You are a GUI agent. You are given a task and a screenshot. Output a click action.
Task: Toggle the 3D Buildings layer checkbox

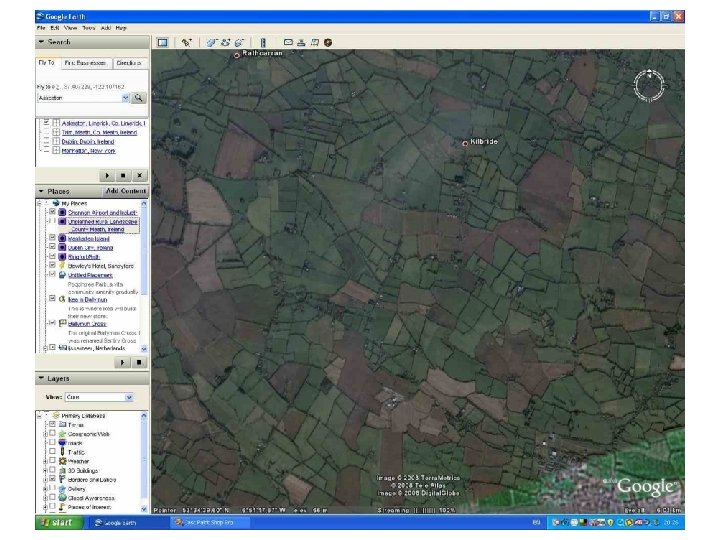tap(52, 470)
